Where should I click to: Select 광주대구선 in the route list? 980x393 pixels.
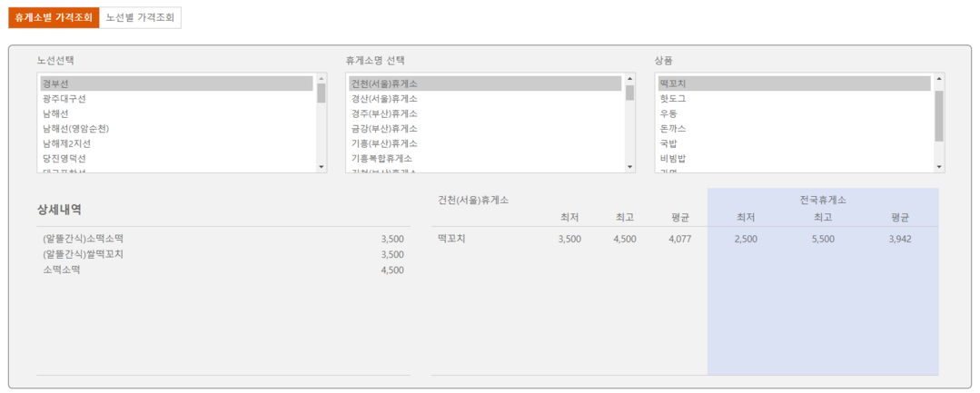(177, 99)
